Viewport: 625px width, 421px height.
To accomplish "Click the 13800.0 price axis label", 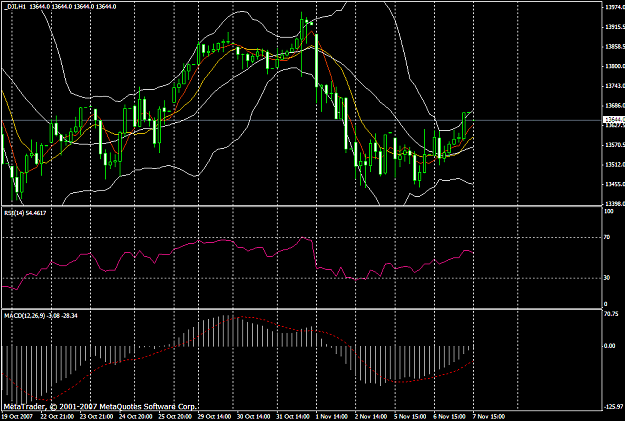I will 615,66.
